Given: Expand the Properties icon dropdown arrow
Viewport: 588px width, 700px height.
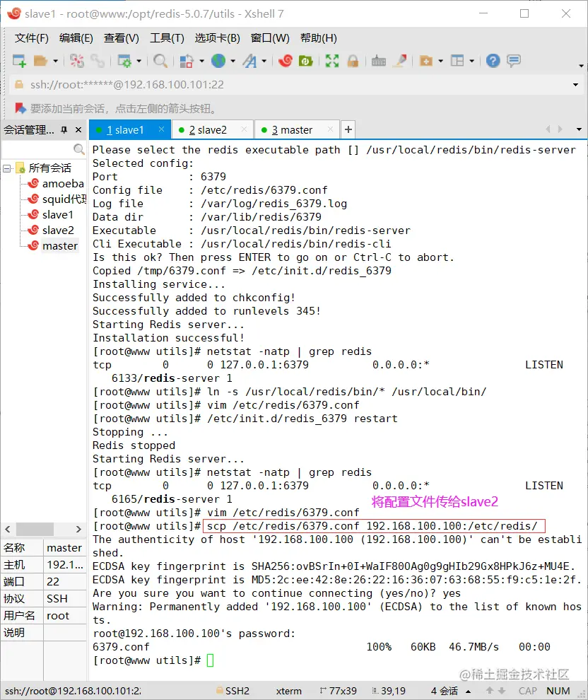Looking at the screenshot, I should (x=139, y=61).
